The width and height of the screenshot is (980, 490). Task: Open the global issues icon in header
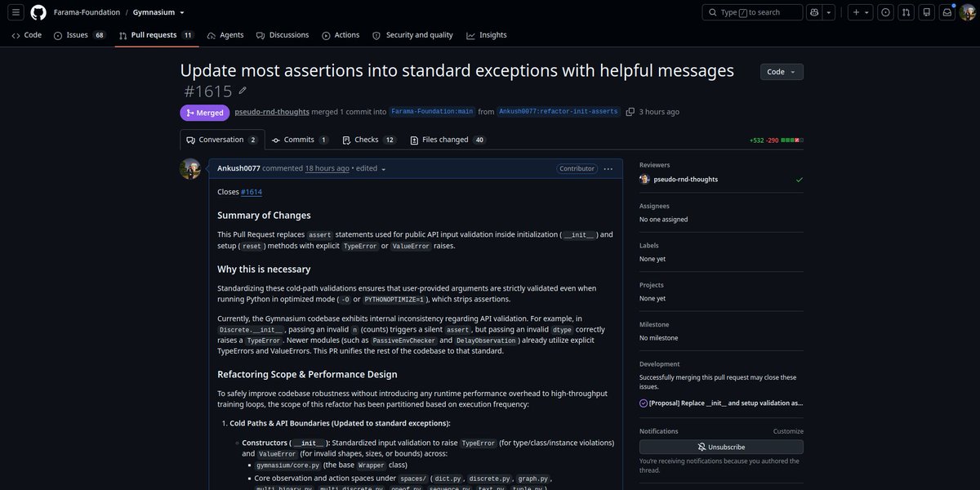885,12
